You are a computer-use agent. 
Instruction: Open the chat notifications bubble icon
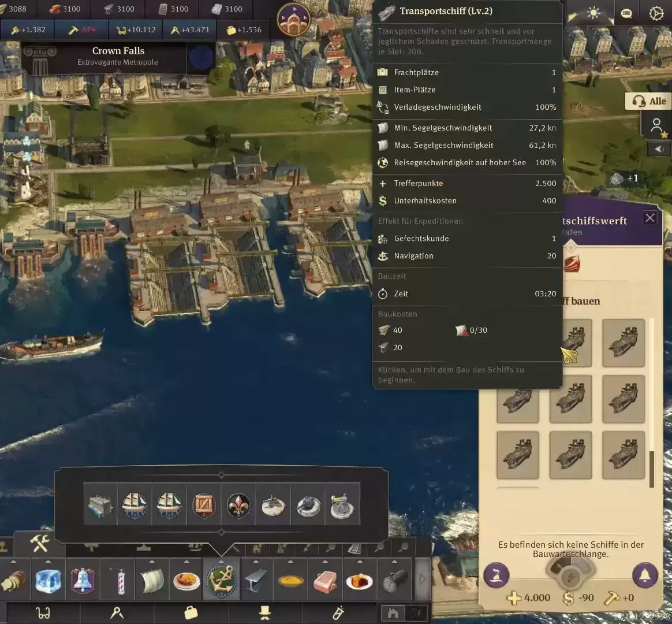tap(626, 13)
